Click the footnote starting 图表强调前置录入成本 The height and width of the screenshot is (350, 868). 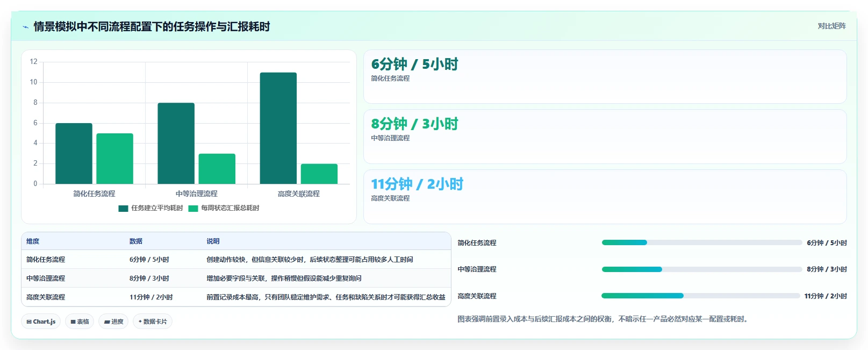604,319
